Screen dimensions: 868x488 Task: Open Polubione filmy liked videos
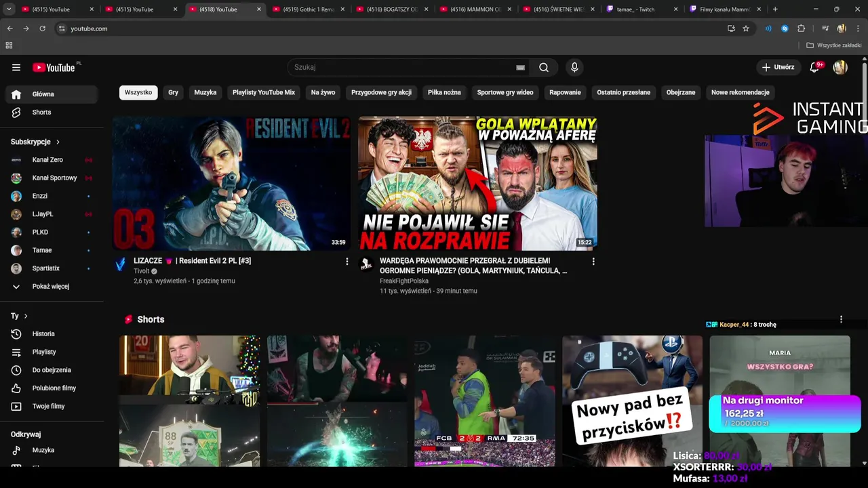point(52,388)
